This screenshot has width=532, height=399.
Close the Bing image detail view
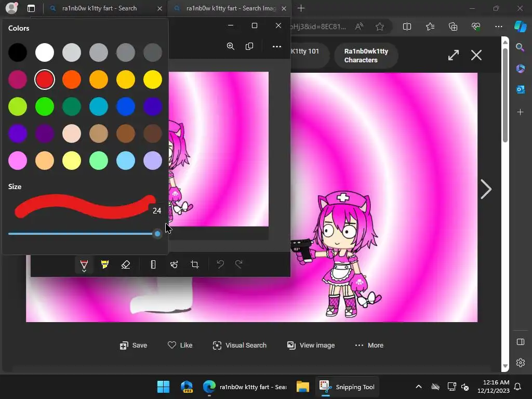tap(476, 55)
